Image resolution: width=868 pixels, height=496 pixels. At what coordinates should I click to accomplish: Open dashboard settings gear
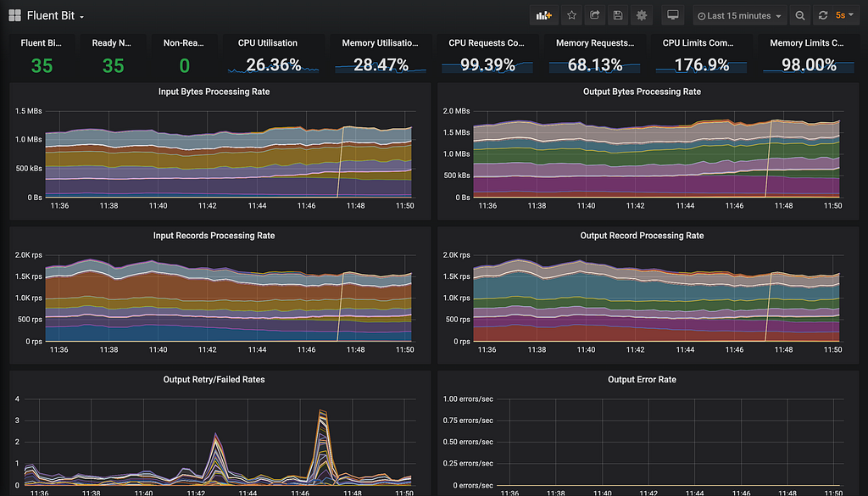click(642, 15)
